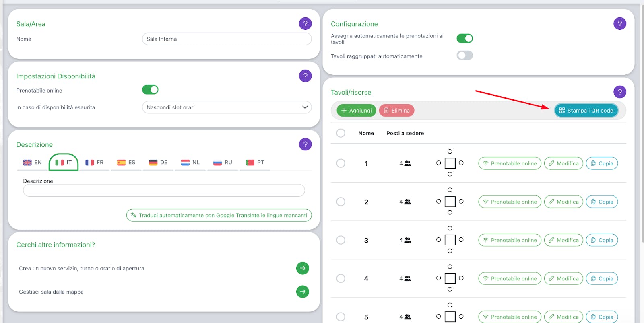
Task: Select the DE language tab
Action: 158,162
